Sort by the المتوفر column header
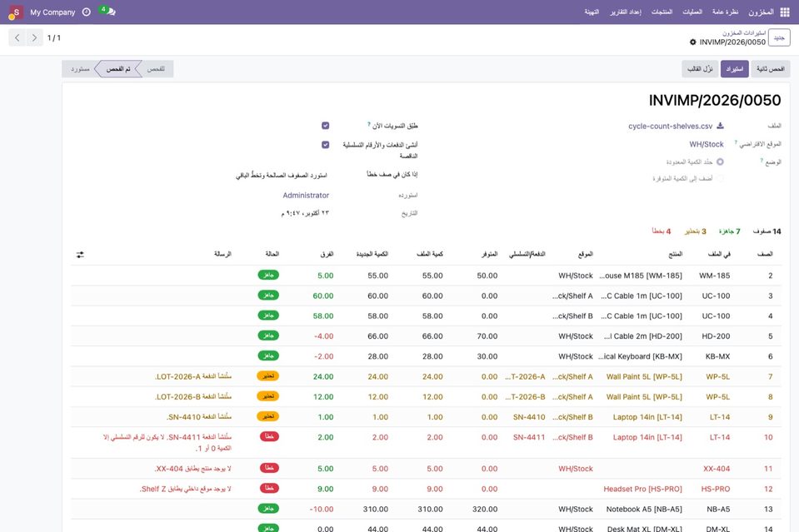The height and width of the screenshot is (532, 799). coord(489,254)
